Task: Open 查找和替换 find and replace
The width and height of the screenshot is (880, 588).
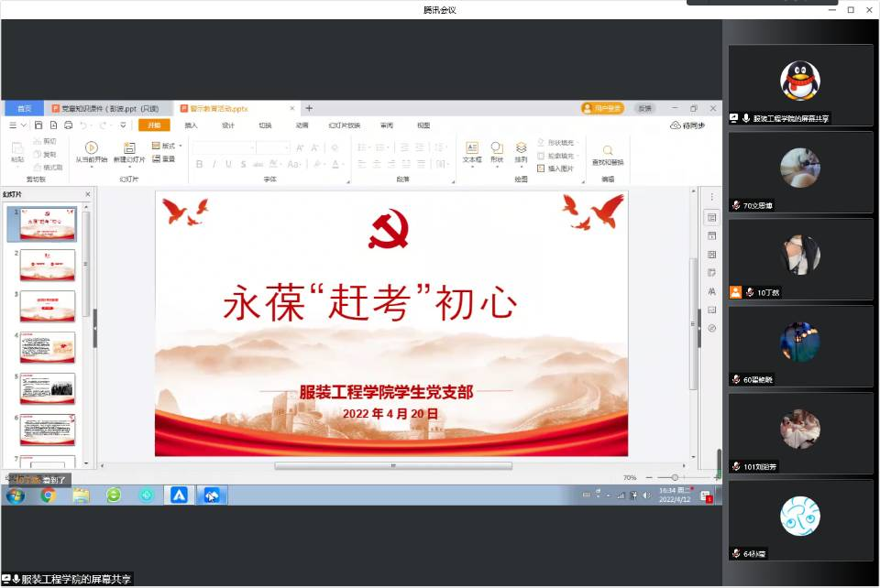Action: point(607,151)
